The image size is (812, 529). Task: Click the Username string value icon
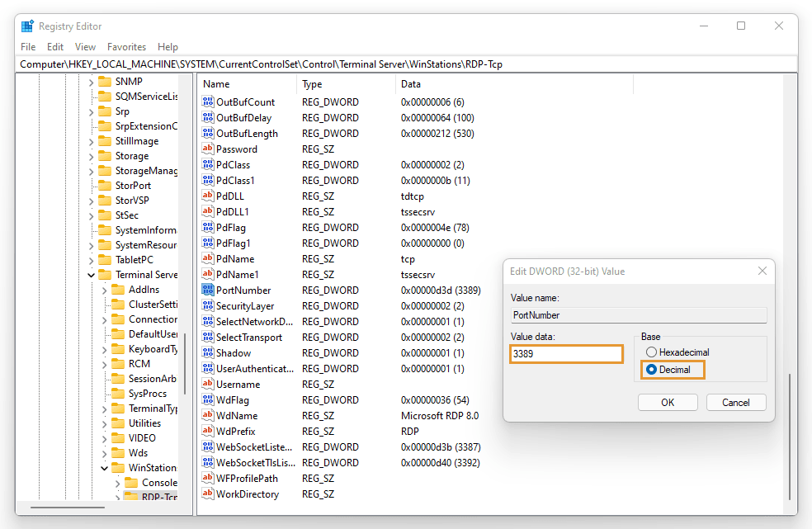point(208,384)
